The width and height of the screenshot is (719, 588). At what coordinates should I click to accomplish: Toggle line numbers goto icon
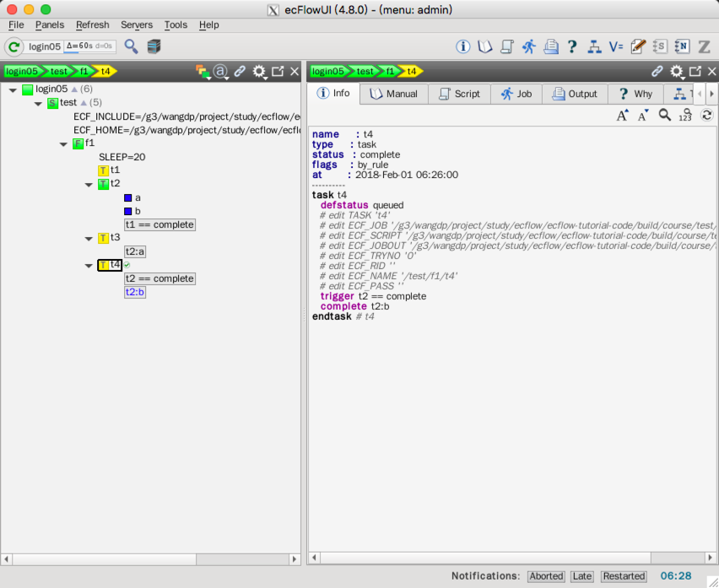[x=685, y=115]
